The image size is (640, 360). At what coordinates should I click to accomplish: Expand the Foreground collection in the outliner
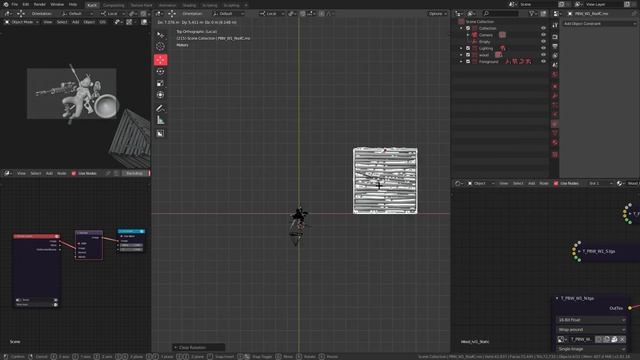click(x=462, y=62)
